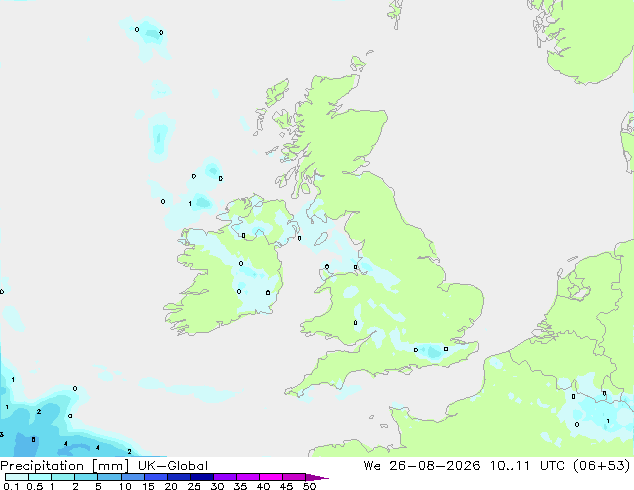Click the UK-Global model label

pos(173,466)
